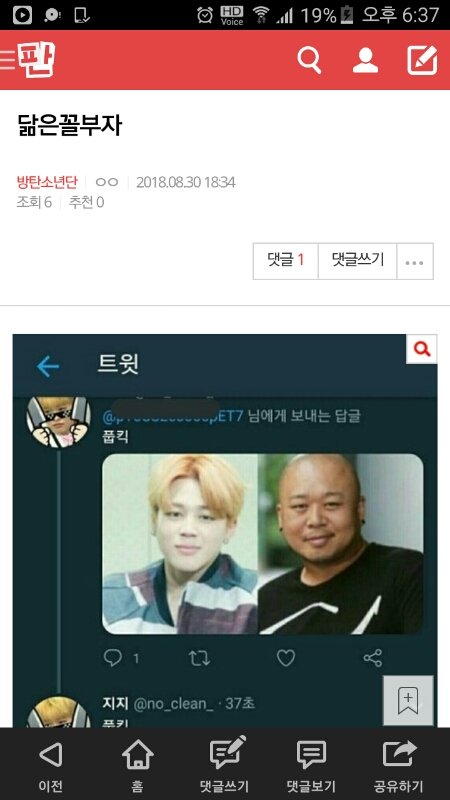Retweet using the retweet icon

tap(199, 658)
